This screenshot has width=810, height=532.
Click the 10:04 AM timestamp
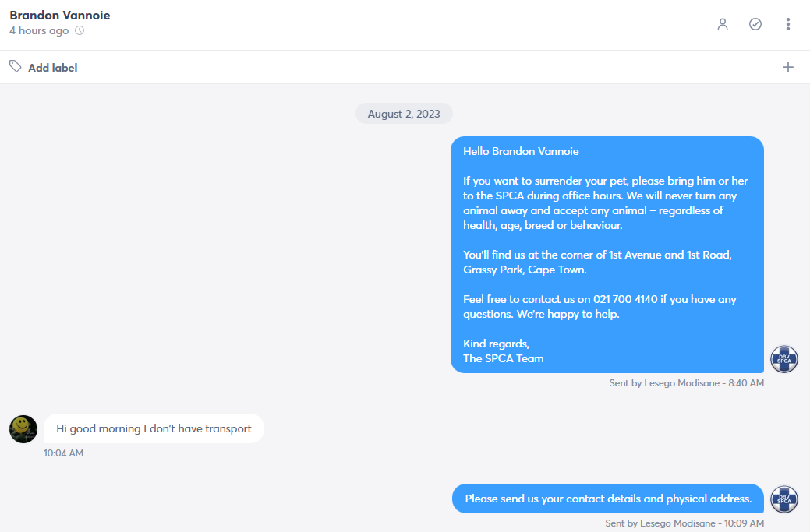click(64, 453)
